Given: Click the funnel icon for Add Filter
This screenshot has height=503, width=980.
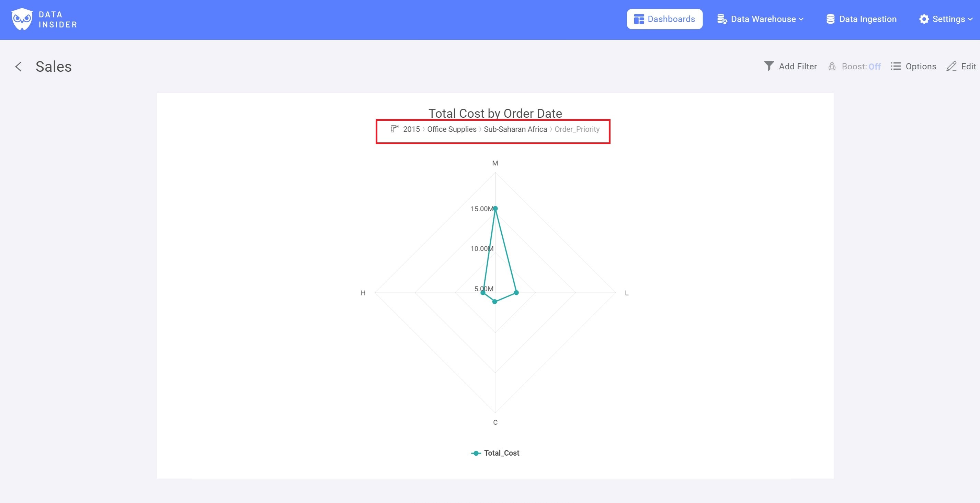Looking at the screenshot, I should 769,66.
